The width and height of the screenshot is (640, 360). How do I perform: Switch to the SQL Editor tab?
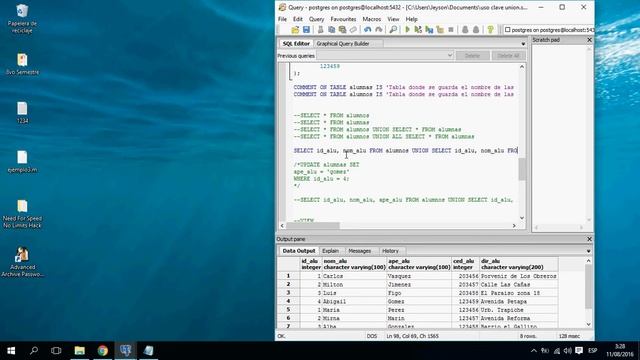[x=296, y=44]
